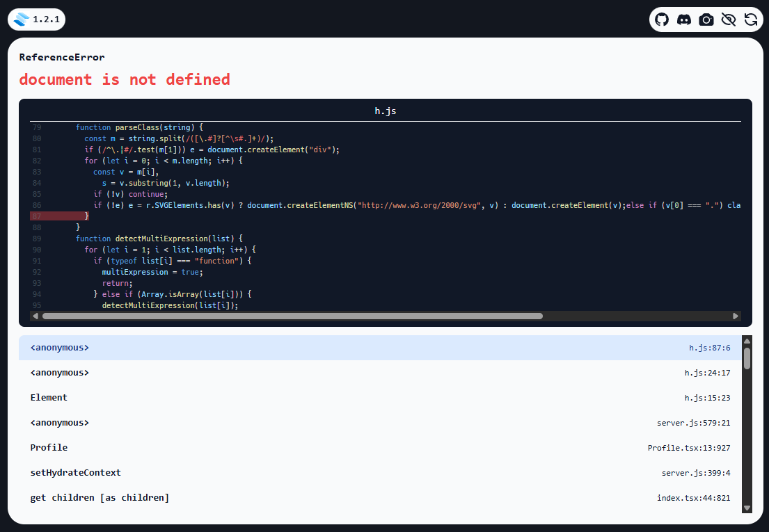Click the refresh reload icon
This screenshot has height=532, width=769.
pyautogui.click(x=751, y=19)
